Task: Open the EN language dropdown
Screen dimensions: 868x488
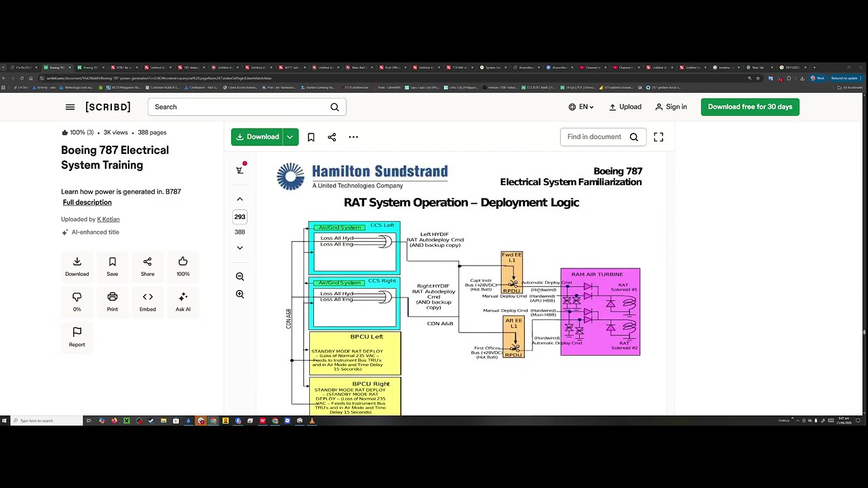Action: (581, 107)
